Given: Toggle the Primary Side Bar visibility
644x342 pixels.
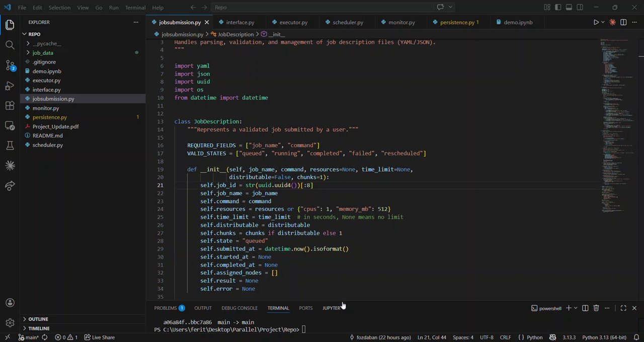Looking at the screenshot, I should pyautogui.click(x=558, y=8).
